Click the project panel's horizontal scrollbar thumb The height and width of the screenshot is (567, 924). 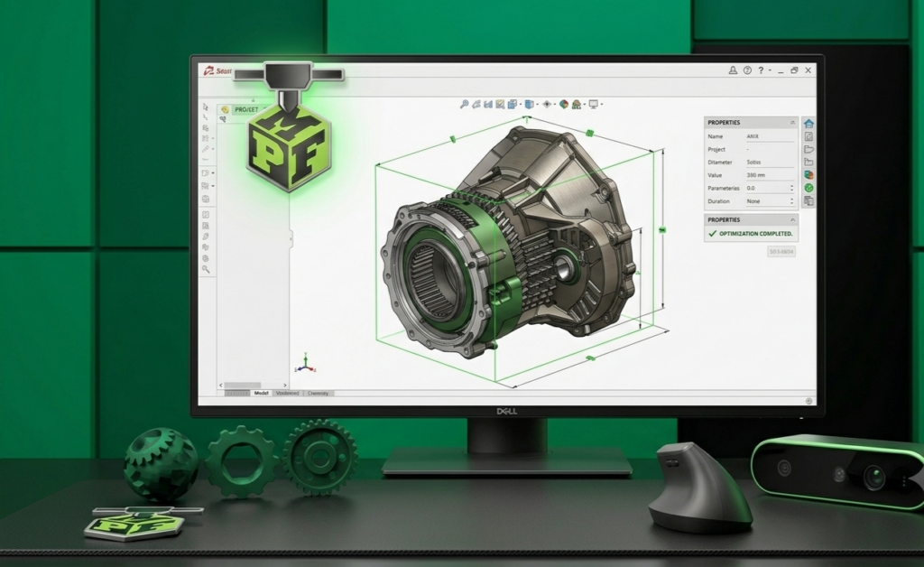click(242, 385)
